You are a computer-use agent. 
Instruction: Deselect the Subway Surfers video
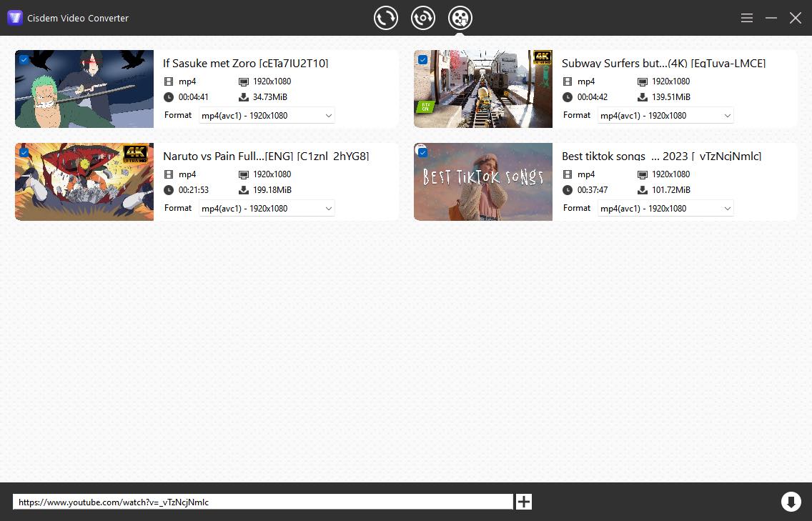tap(422, 59)
